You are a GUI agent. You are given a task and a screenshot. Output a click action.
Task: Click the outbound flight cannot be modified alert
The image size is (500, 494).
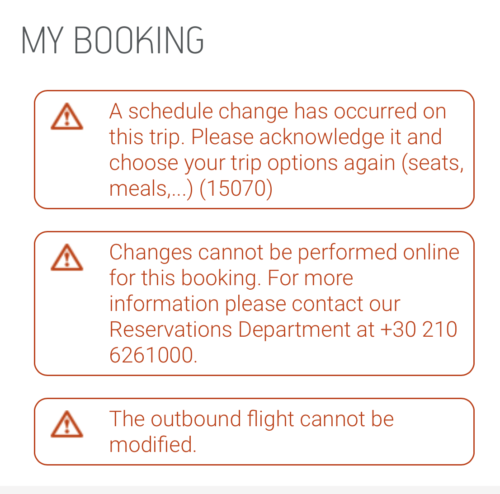[x=254, y=431]
